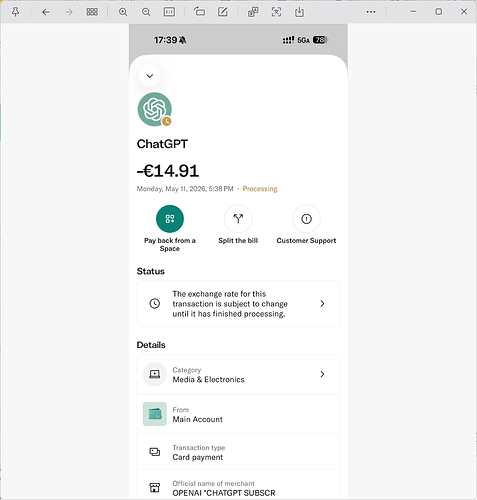Select the Main Account row

coord(238,414)
